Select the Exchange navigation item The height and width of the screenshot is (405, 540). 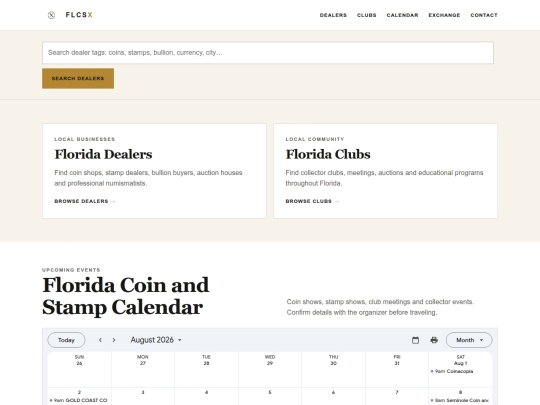(x=444, y=15)
